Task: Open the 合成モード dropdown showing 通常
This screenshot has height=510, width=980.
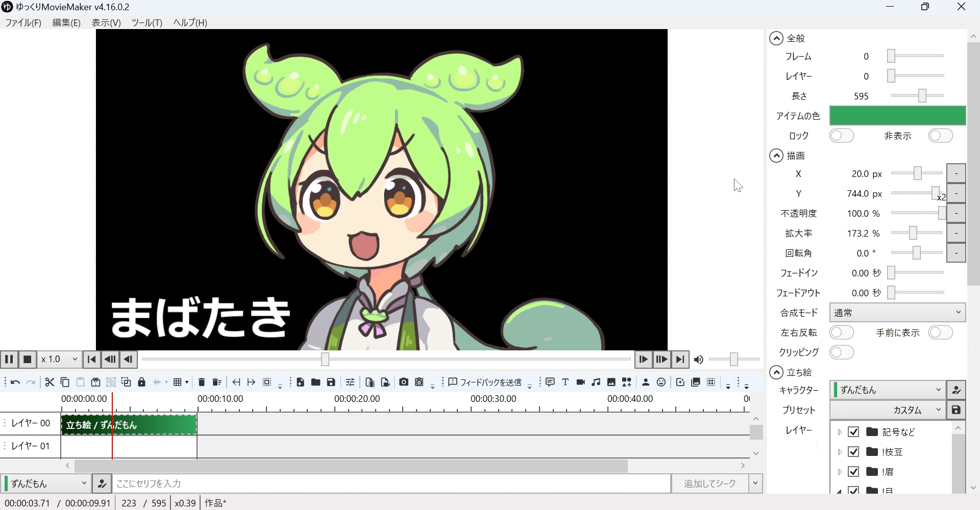Action: [897, 313]
